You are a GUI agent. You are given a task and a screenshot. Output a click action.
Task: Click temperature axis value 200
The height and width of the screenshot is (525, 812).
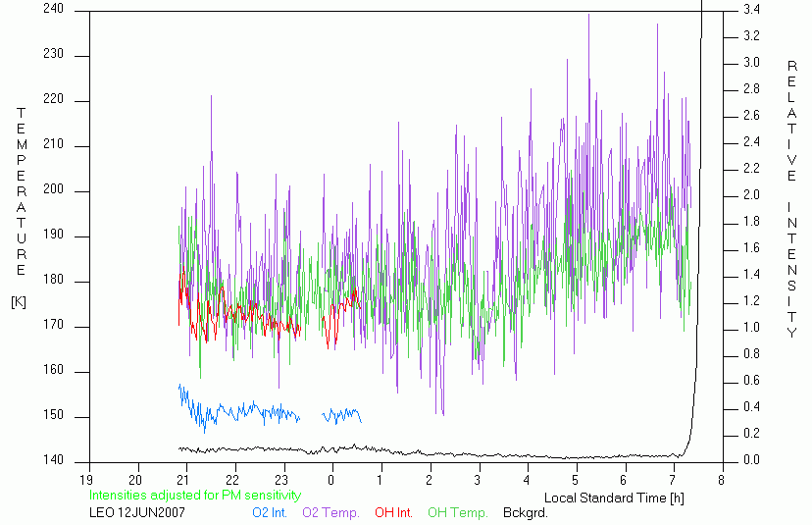tap(53, 189)
